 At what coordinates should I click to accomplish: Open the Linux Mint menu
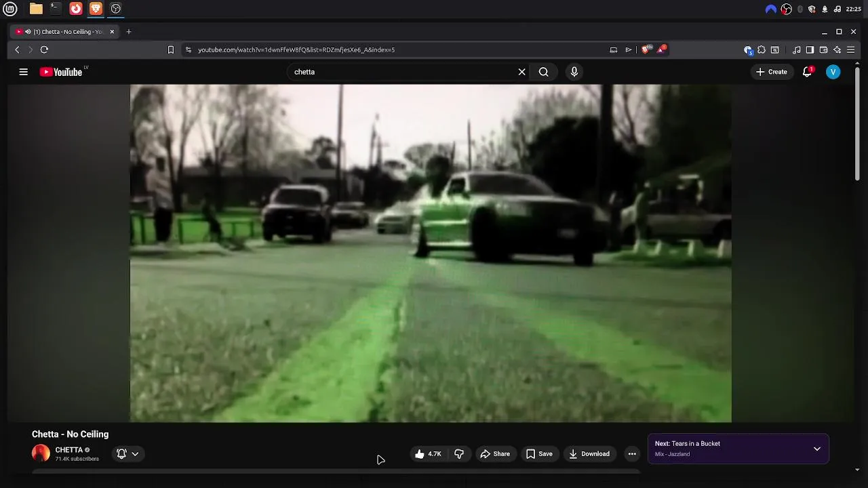[x=9, y=9]
